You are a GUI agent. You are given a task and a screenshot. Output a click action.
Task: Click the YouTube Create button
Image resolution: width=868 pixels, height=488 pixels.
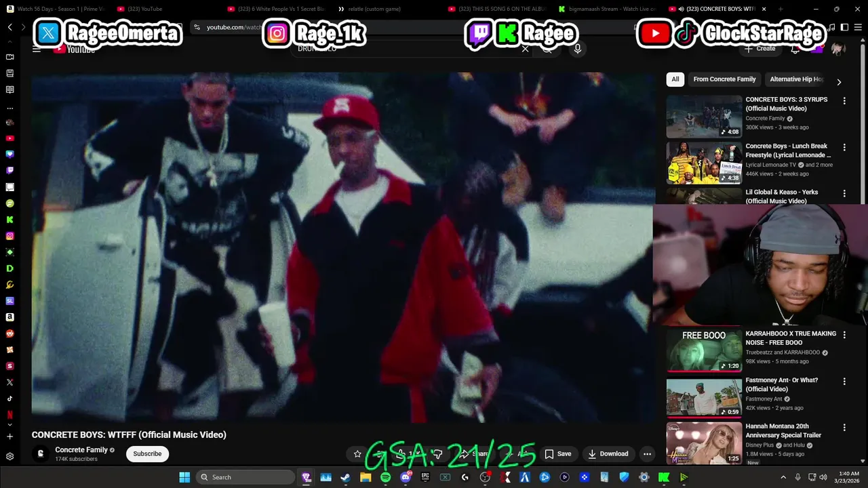[759, 49]
